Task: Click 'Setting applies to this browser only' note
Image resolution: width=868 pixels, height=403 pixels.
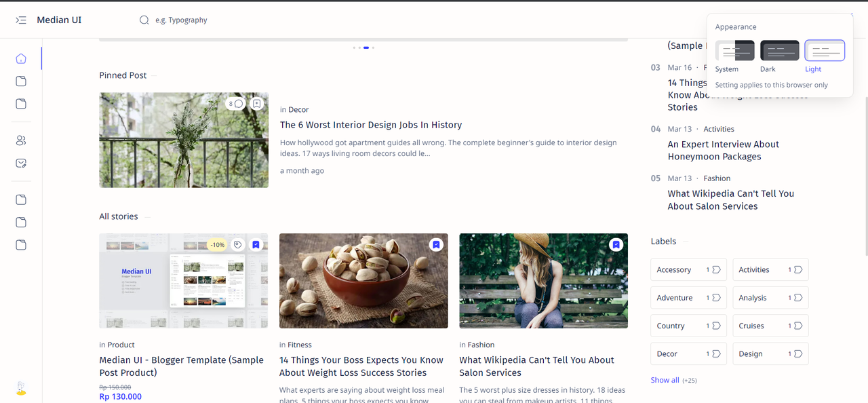Action: 772,85
